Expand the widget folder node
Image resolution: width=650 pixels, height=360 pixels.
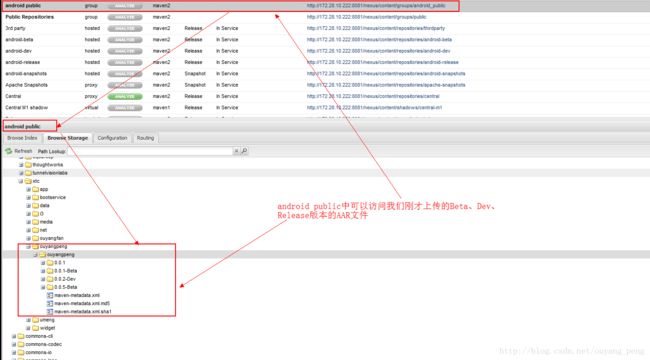(29, 328)
